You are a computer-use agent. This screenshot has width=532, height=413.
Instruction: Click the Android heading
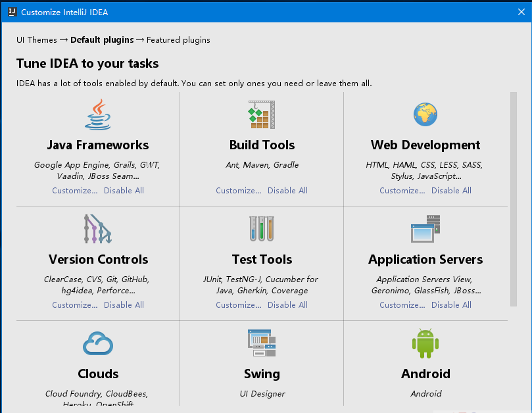425,374
